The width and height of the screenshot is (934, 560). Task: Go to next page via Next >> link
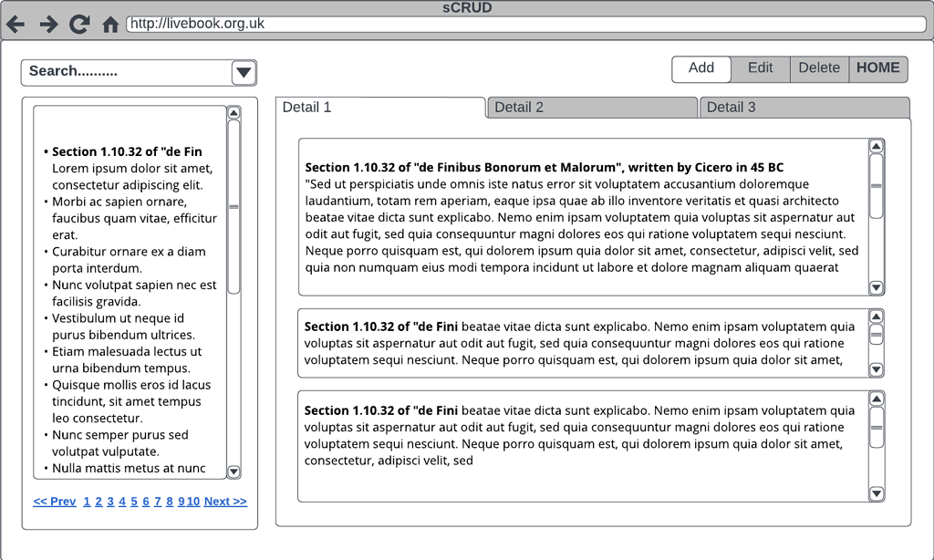pyautogui.click(x=225, y=502)
